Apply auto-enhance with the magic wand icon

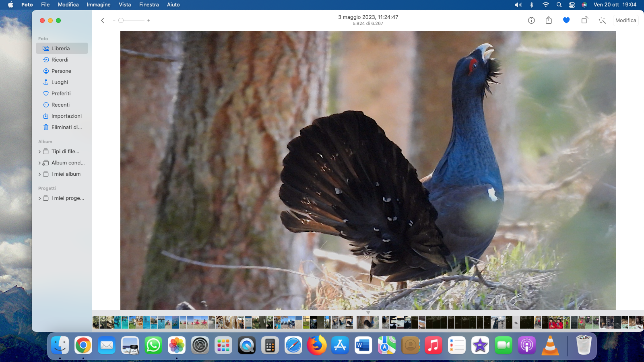pos(602,21)
